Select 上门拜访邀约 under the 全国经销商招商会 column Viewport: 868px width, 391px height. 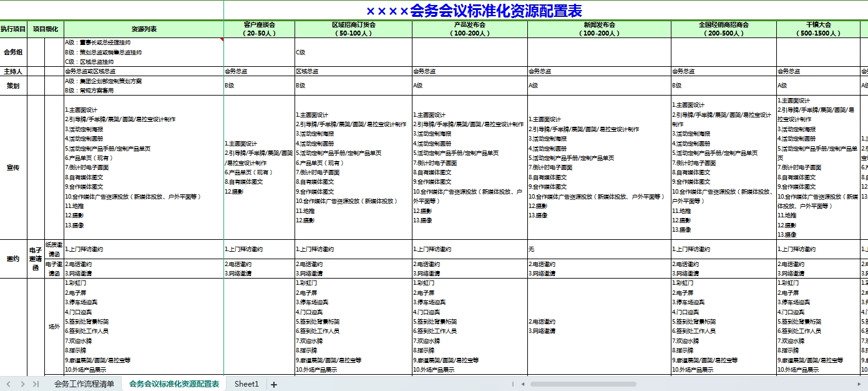click(724, 249)
